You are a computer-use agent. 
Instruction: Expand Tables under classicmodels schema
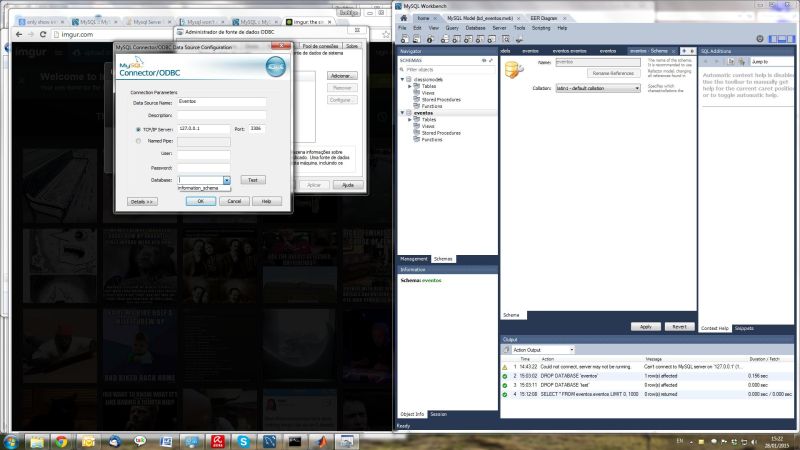pyautogui.click(x=409, y=86)
